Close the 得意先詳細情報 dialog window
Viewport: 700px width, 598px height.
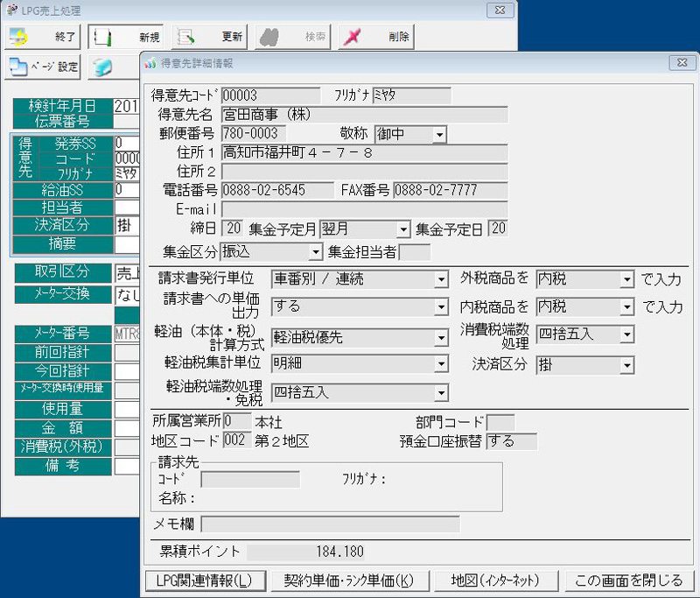tap(680, 63)
